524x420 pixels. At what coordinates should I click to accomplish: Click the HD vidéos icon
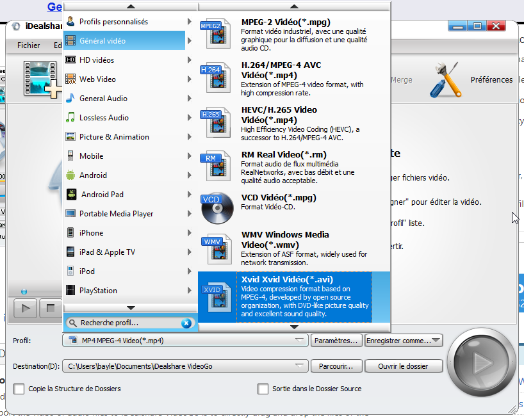pos(70,60)
